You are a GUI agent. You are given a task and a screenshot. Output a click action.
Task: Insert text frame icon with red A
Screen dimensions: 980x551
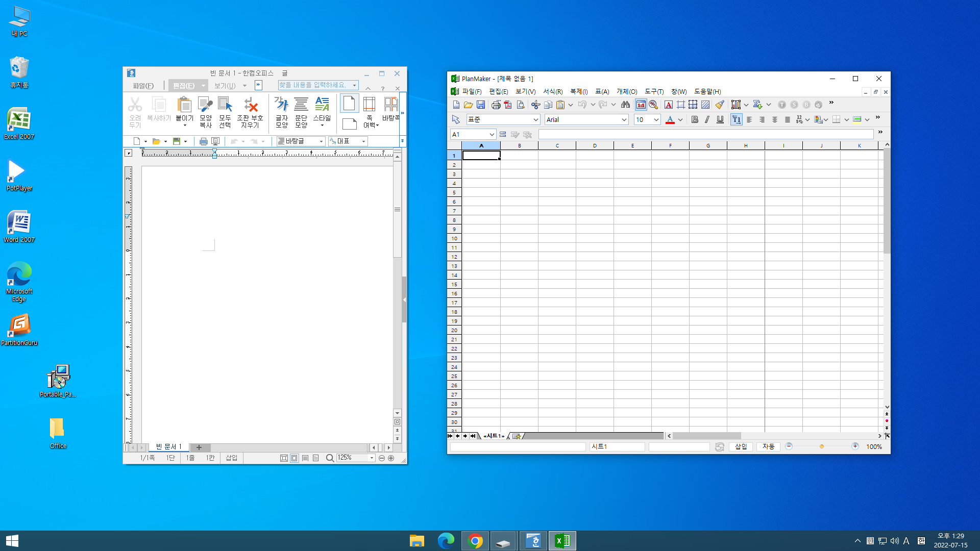668,105
